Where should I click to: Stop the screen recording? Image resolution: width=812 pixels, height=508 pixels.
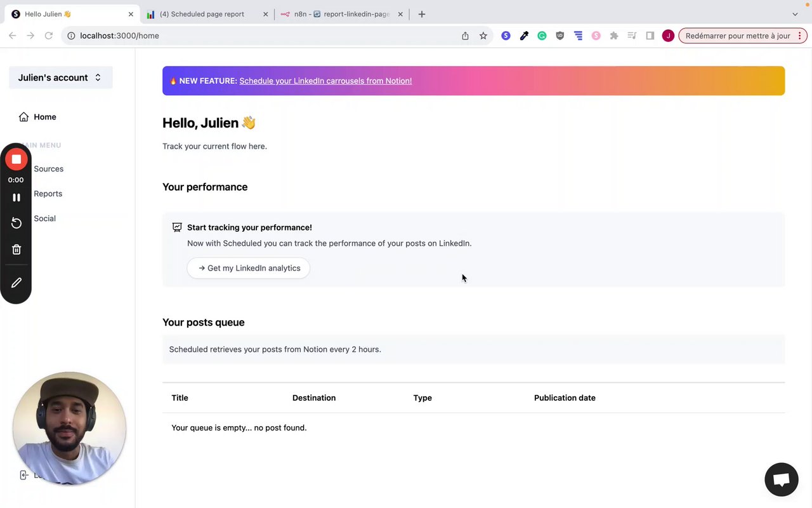coord(16,159)
